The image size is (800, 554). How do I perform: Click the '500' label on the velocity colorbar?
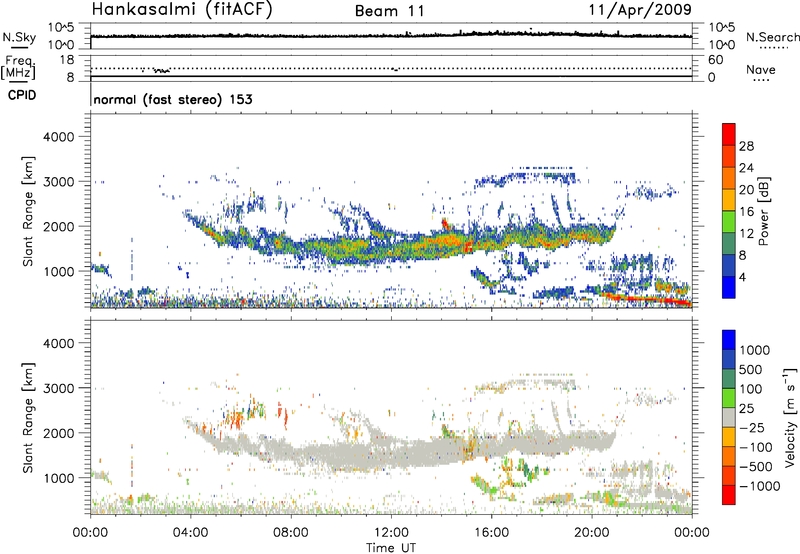(x=751, y=370)
